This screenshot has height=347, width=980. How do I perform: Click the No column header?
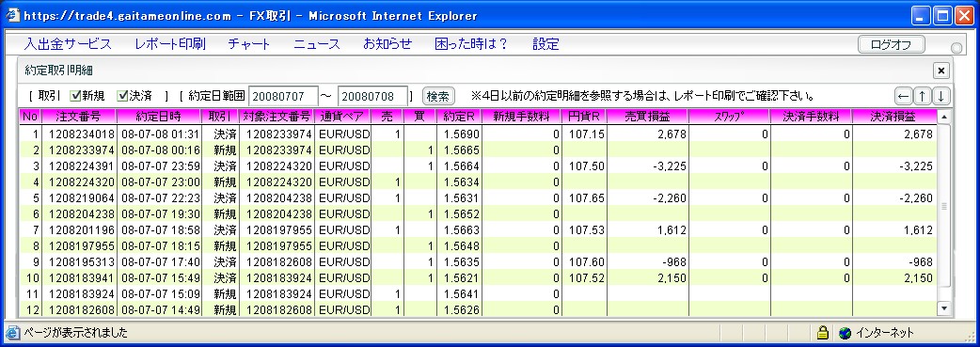(x=29, y=117)
